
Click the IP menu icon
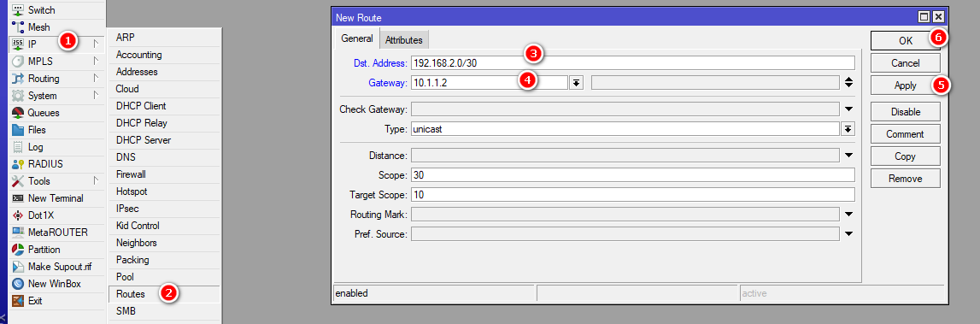pos(18,44)
